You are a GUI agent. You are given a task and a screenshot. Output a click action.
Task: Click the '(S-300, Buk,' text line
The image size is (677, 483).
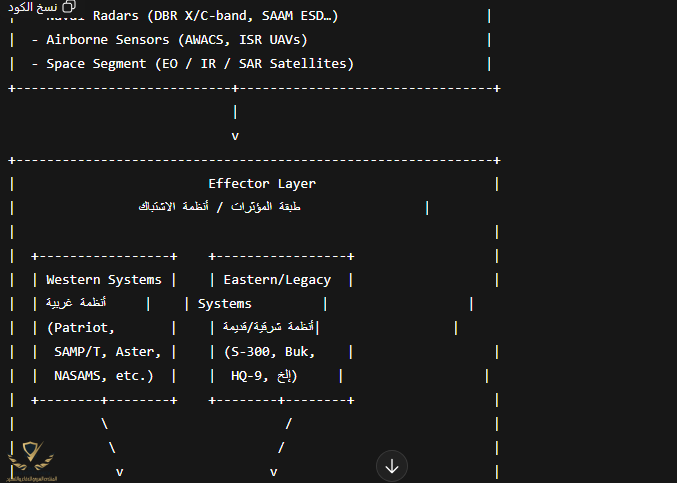[x=273, y=352]
